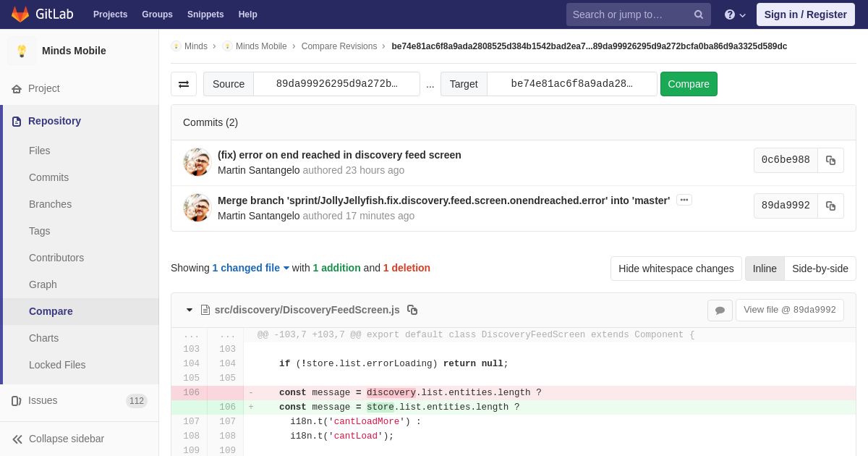Copy file path of DiscoveryFeedScreen.js
868x456 pixels.
coord(412,310)
